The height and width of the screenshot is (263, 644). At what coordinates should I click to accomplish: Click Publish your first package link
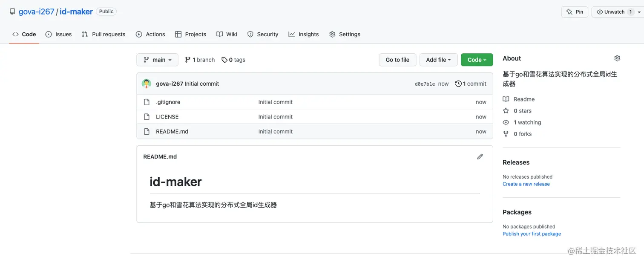click(x=532, y=234)
